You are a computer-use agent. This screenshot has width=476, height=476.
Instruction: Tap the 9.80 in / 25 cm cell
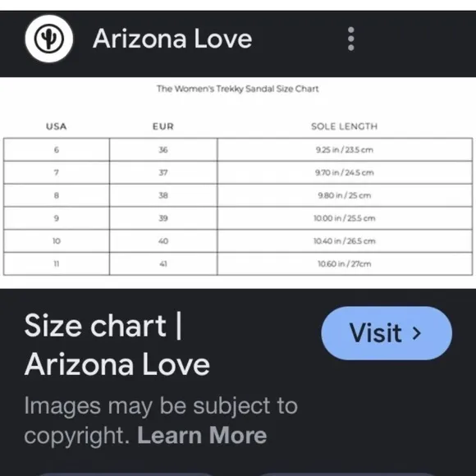tap(345, 195)
